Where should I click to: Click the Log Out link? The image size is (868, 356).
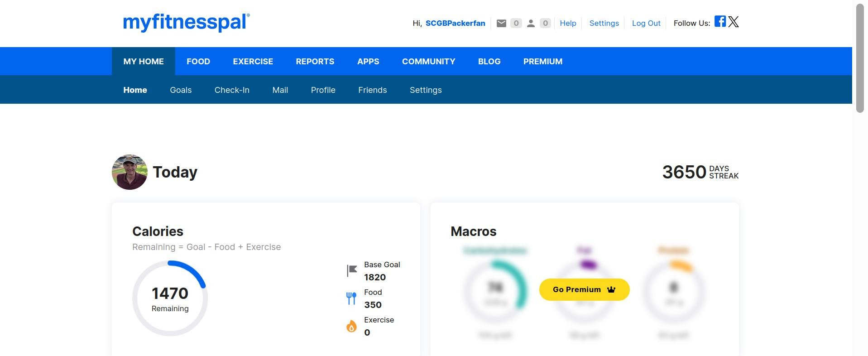[x=646, y=23]
